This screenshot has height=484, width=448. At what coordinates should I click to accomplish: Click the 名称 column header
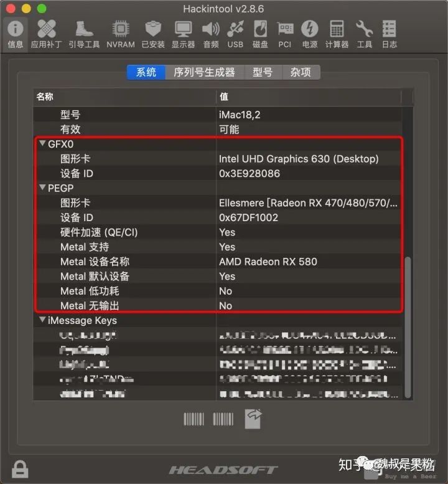(x=124, y=97)
